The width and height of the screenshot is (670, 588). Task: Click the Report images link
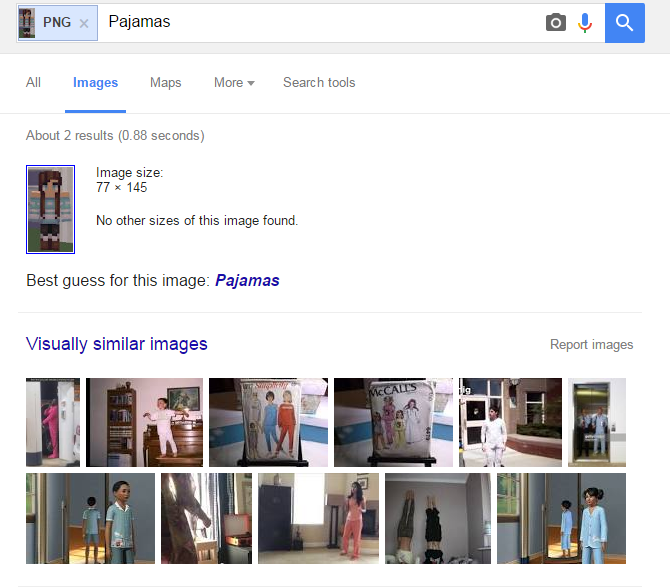pos(591,345)
